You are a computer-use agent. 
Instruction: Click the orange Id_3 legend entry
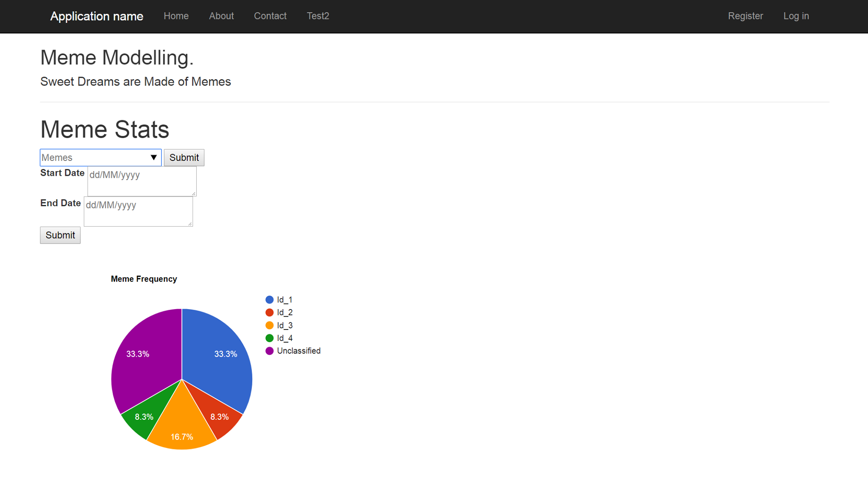284,325
